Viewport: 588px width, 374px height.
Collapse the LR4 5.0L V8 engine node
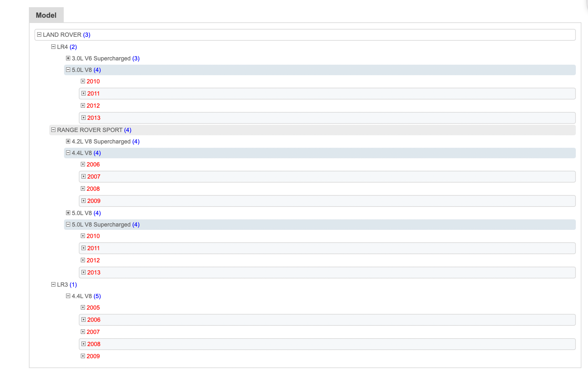[x=68, y=70]
